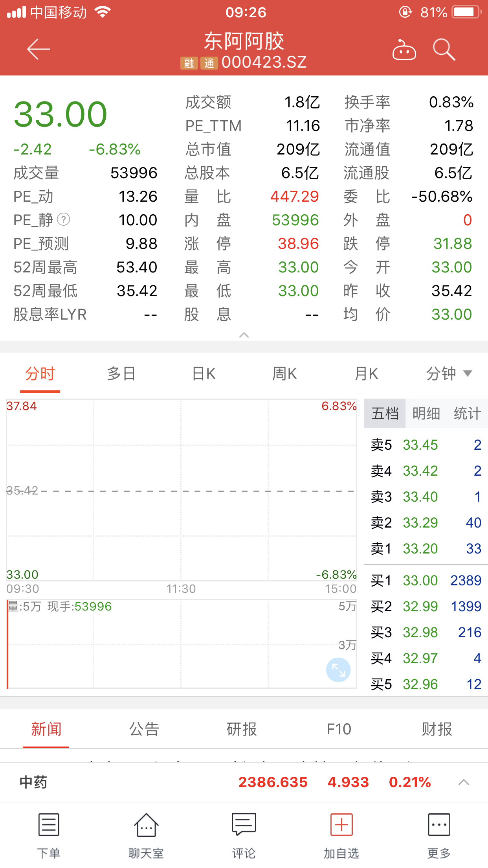
Task: Tap the 量比 value 447.29
Action: [x=295, y=197]
